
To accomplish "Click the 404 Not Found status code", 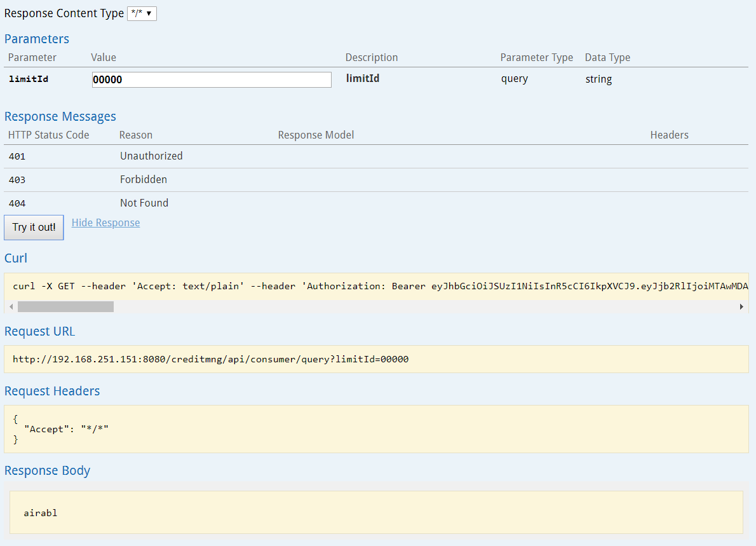I will click(x=17, y=203).
